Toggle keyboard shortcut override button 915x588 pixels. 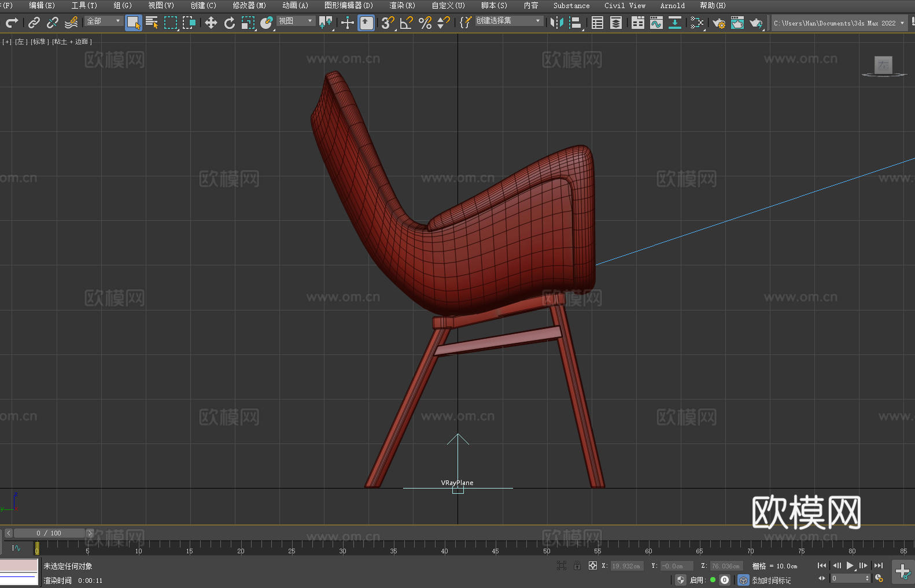click(x=366, y=23)
